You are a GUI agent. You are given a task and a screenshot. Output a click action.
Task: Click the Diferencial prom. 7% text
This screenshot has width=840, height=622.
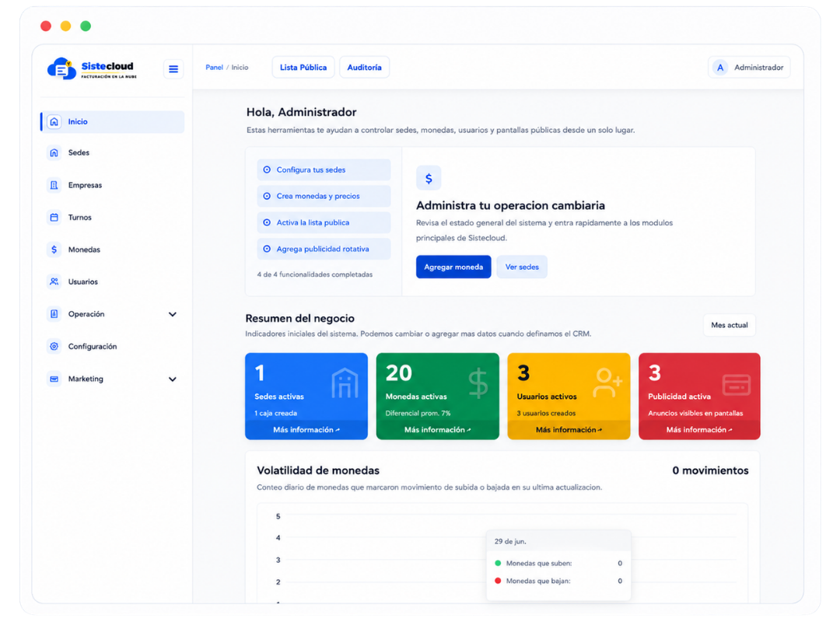click(418, 413)
